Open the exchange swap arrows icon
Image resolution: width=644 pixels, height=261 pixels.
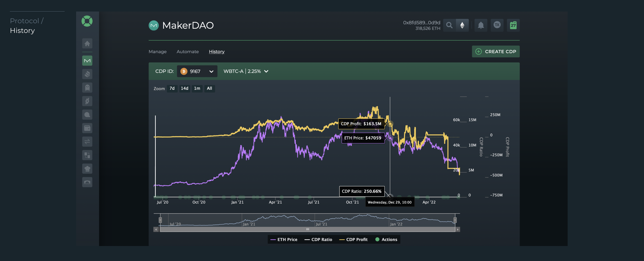click(87, 142)
